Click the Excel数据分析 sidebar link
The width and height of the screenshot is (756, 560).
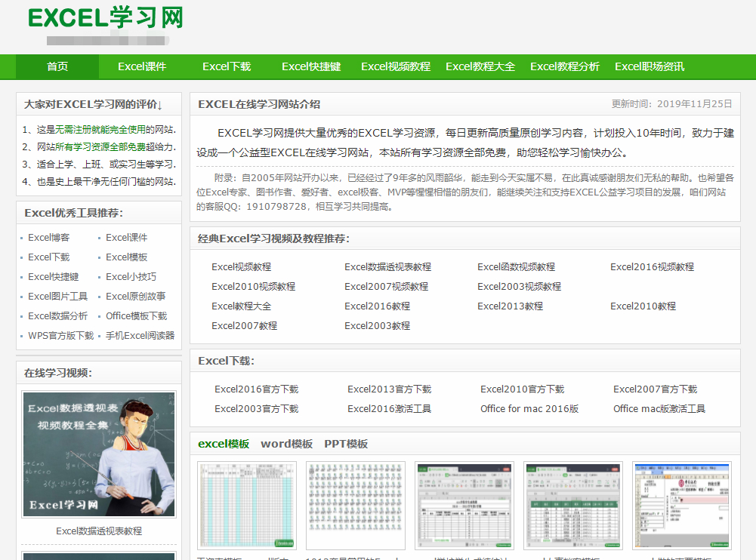[58, 316]
